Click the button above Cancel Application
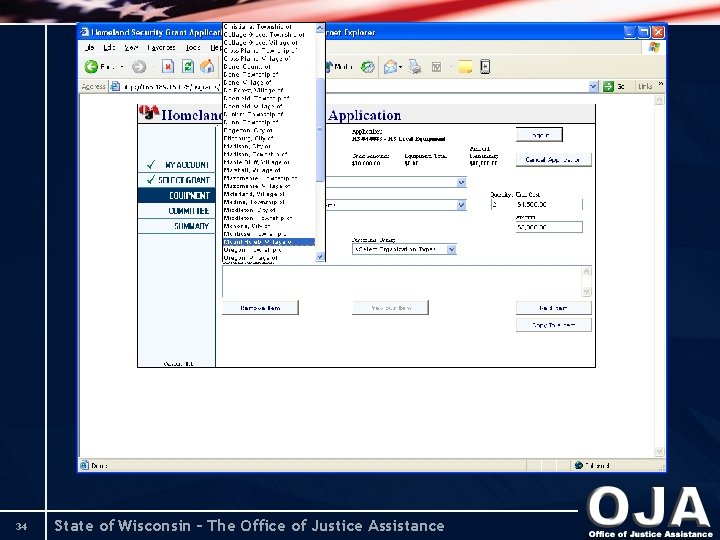The width and height of the screenshot is (720, 540). click(540, 135)
